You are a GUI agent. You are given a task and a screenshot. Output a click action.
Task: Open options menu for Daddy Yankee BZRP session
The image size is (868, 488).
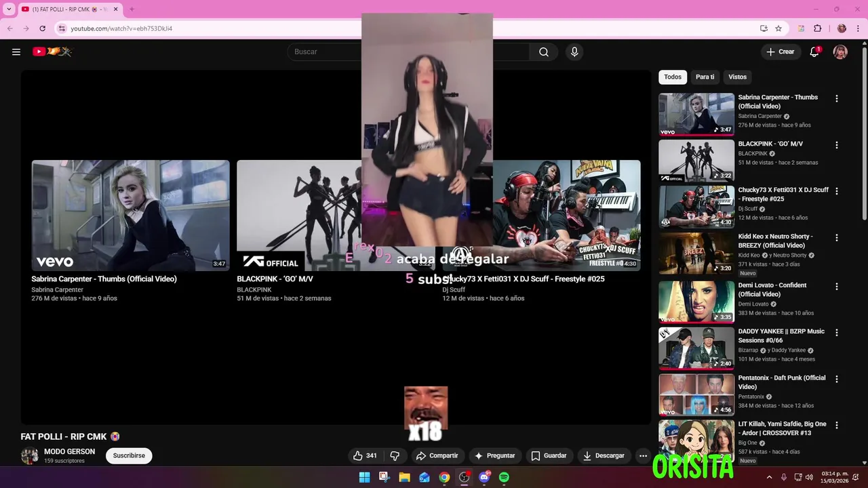[x=836, y=333]
